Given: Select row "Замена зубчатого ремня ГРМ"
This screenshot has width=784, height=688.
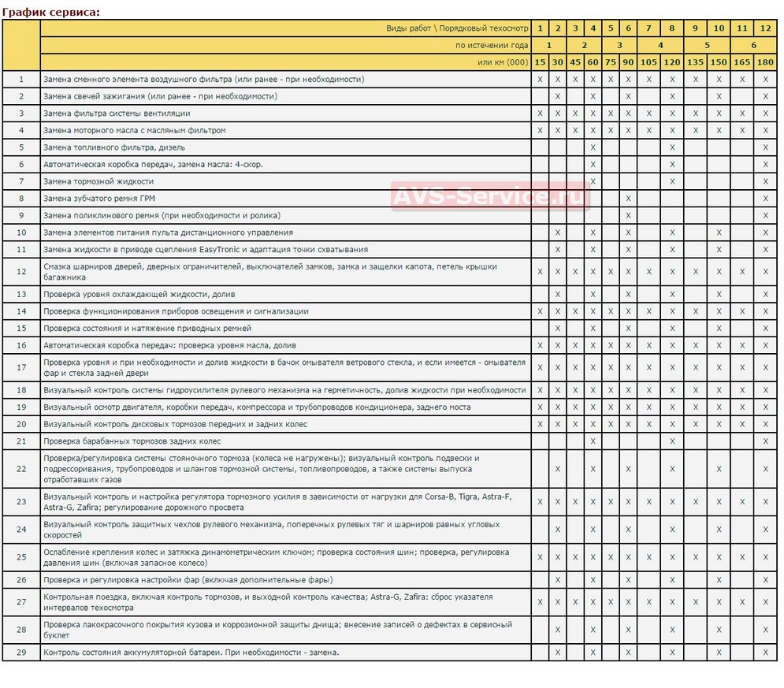Looking at the screenshot, I should pos(390,199).
